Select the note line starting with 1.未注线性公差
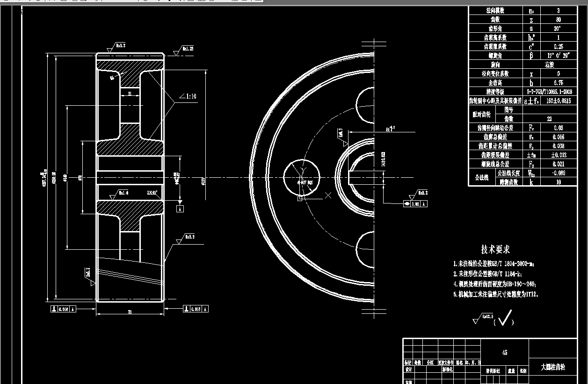588x384 pixels. pyautogui.click(x=494, y=264)
